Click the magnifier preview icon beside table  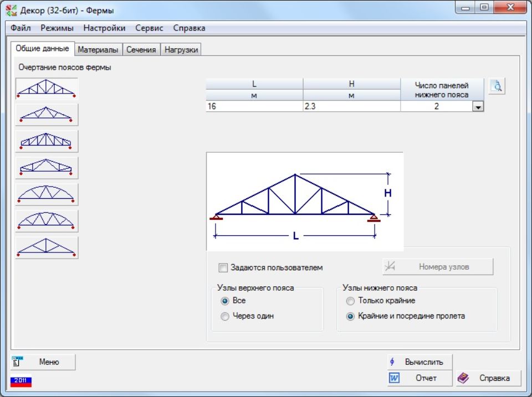click(497, 86)
